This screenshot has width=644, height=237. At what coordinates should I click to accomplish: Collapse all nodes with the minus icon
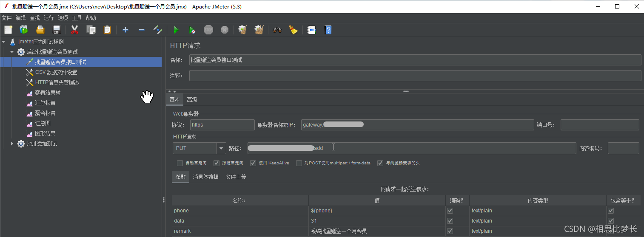pyautogui.click(x=142, y=30)
